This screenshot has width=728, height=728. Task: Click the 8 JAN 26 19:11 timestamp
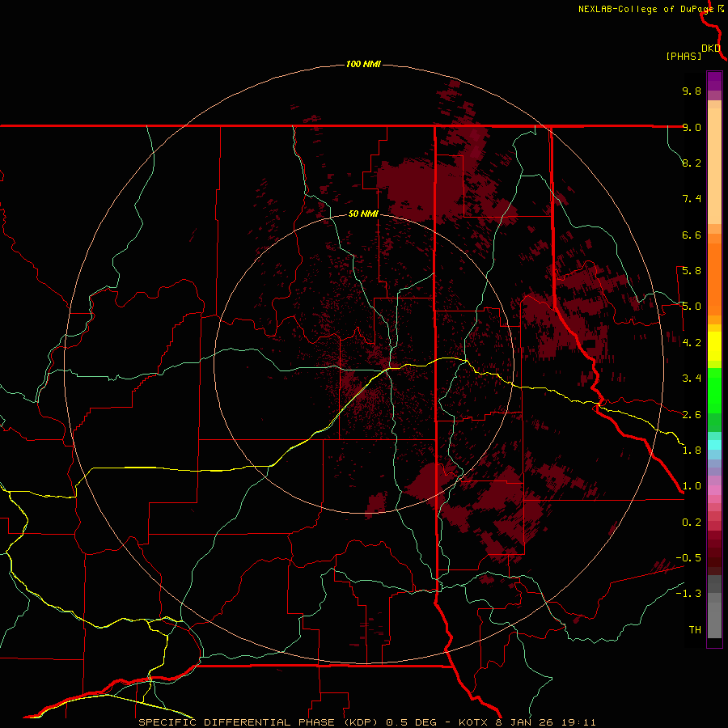tap(545, 722)
